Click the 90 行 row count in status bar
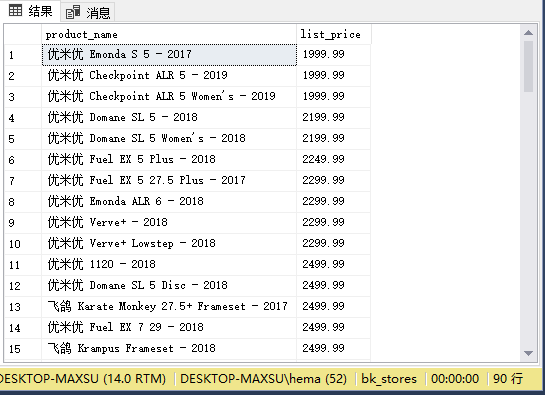Viewport: 545px width, 395px height. point(508,378)
